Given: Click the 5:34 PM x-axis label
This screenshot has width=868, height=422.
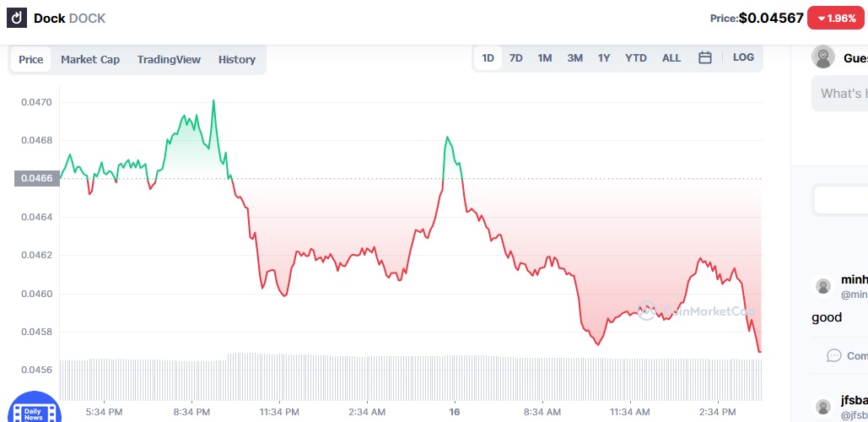Looking at the screenshot, I should point(104,412).
